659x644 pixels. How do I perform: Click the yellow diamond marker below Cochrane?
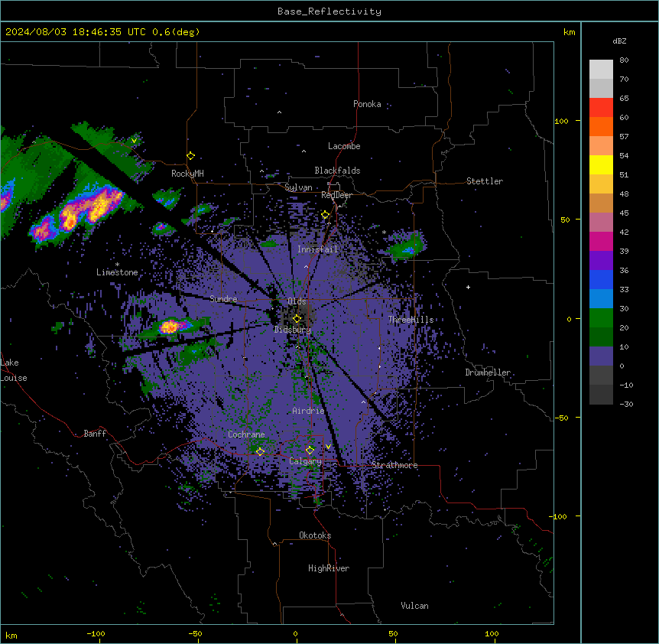coord(260,451)
